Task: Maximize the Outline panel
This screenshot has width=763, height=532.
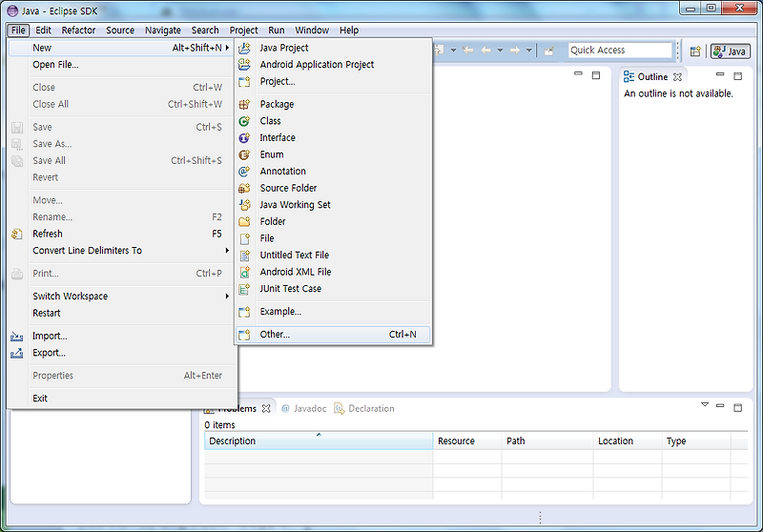Action: [x=737, y=76]
